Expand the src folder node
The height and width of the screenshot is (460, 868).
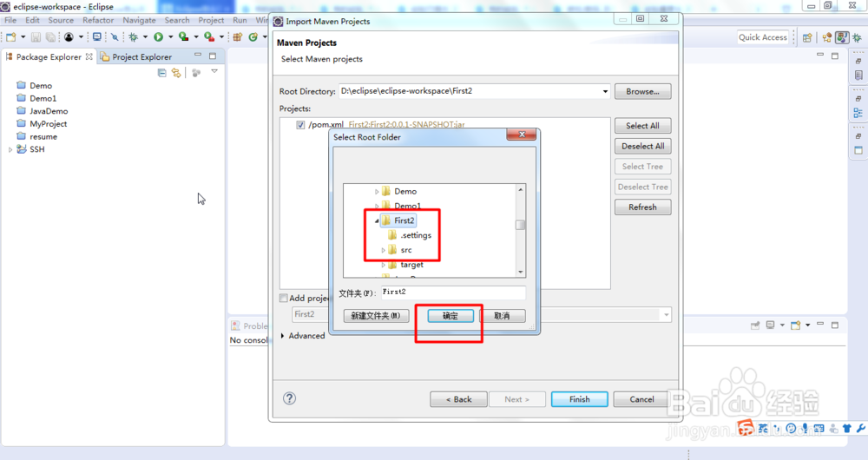(x=383, y=250)
